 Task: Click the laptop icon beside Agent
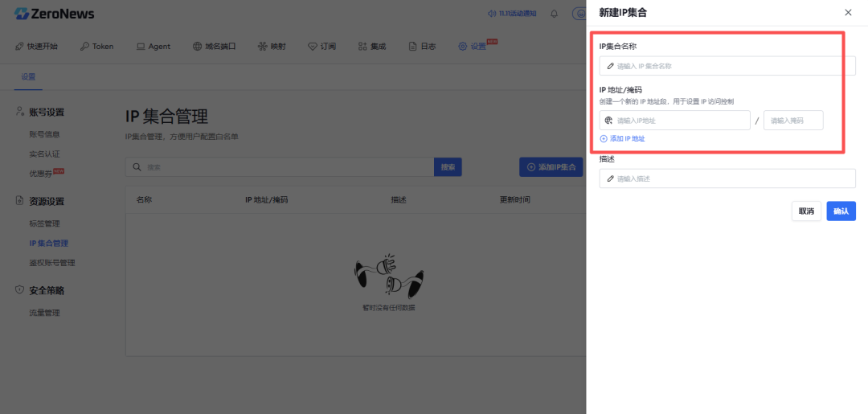(141, 47)
